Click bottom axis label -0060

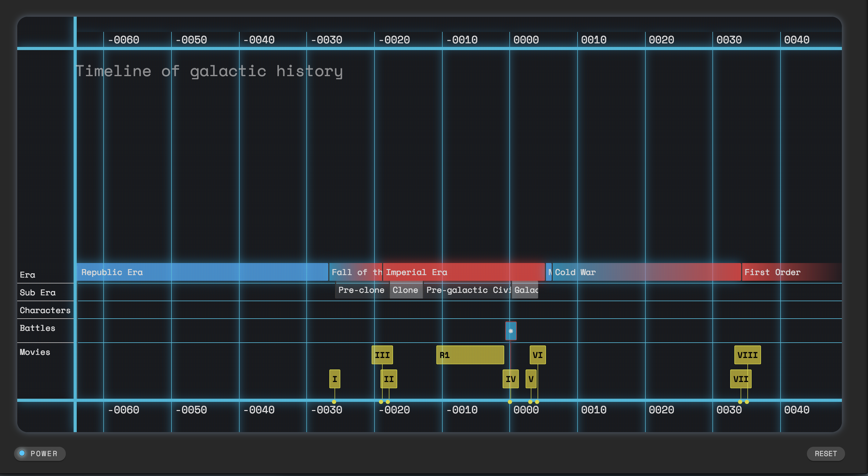pyautogui.click(x=124, y=410)
